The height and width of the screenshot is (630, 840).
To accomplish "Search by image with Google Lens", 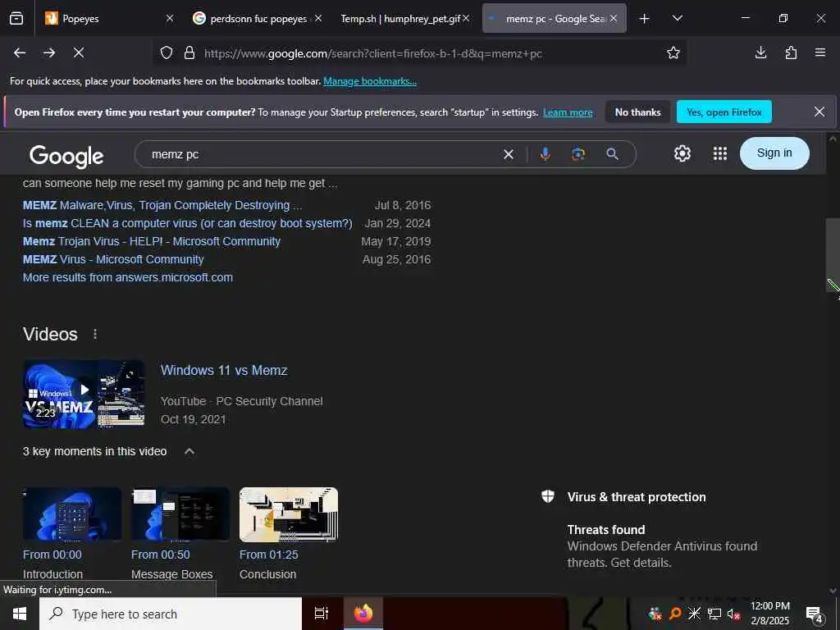I will pos(578,154).
